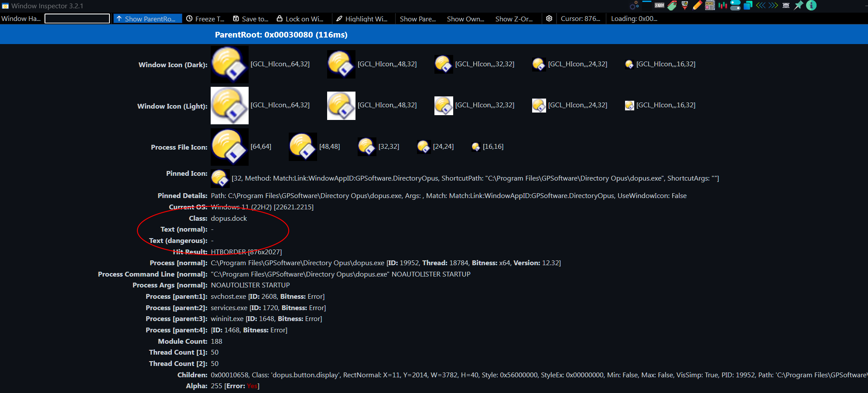
Task: Click the red 'Yes' Error value
Action: coord(252,386)
